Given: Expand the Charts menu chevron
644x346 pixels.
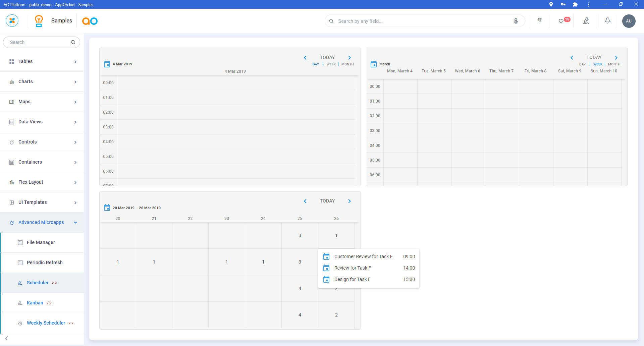Looking at the screenshot, I should 75,82.
